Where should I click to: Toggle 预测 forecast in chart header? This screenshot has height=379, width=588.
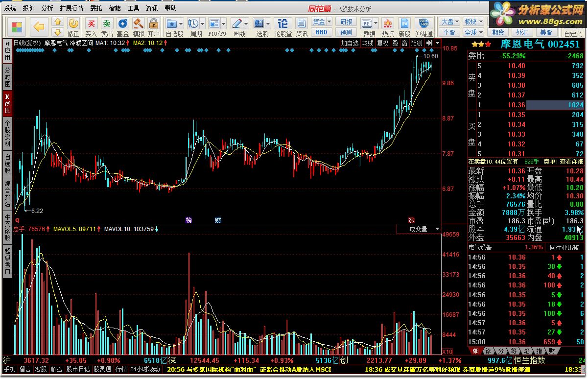(x=417, y=43)
